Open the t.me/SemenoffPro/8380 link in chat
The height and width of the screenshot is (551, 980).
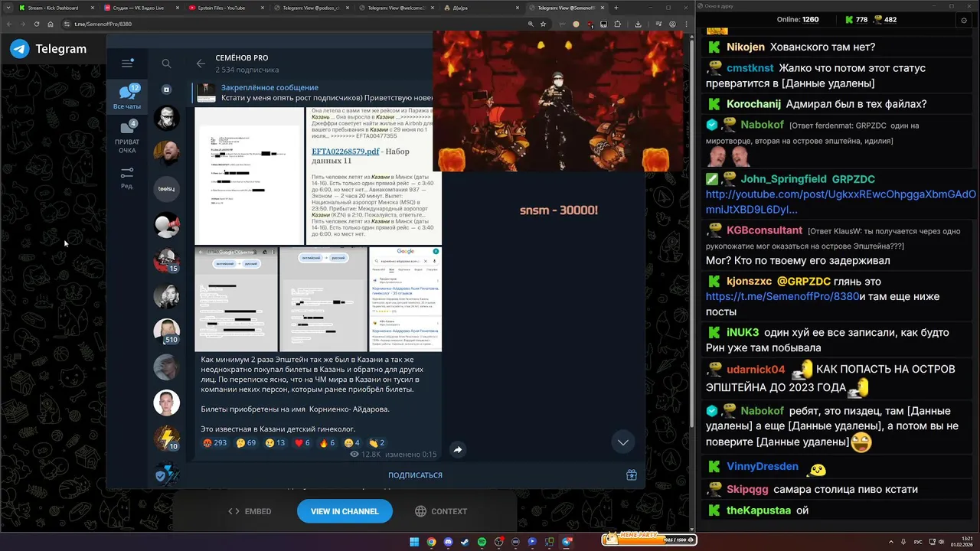pyautogui.click(x=782, y=297)
